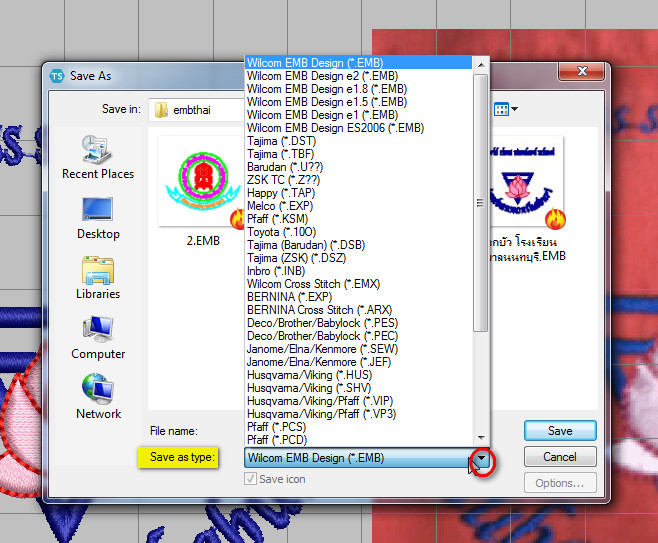Select Happy (*.TAP) format
The width and height of the screenshot is (658, 543).
pos(359,193)
